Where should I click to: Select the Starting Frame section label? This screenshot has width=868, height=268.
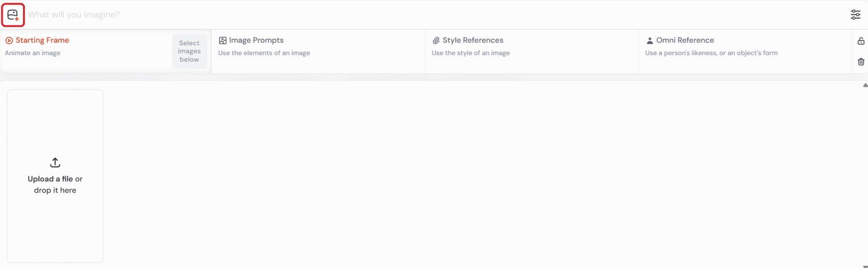tap(42, 40)
